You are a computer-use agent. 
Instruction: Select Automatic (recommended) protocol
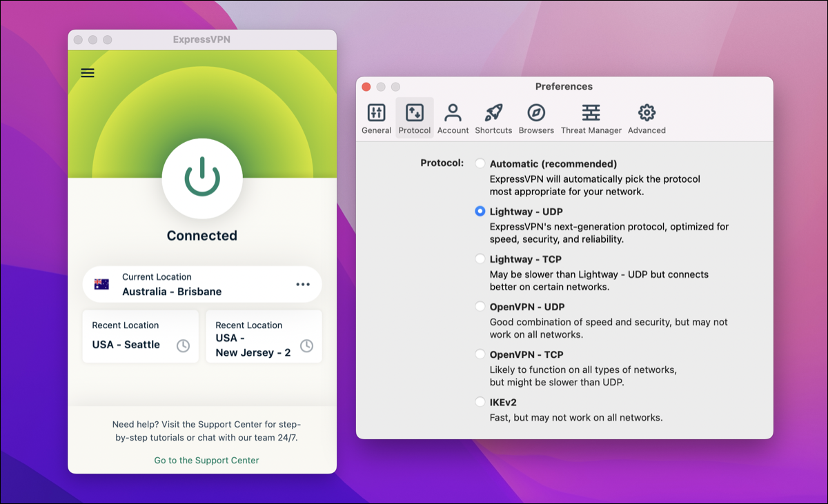pos(480,164)
